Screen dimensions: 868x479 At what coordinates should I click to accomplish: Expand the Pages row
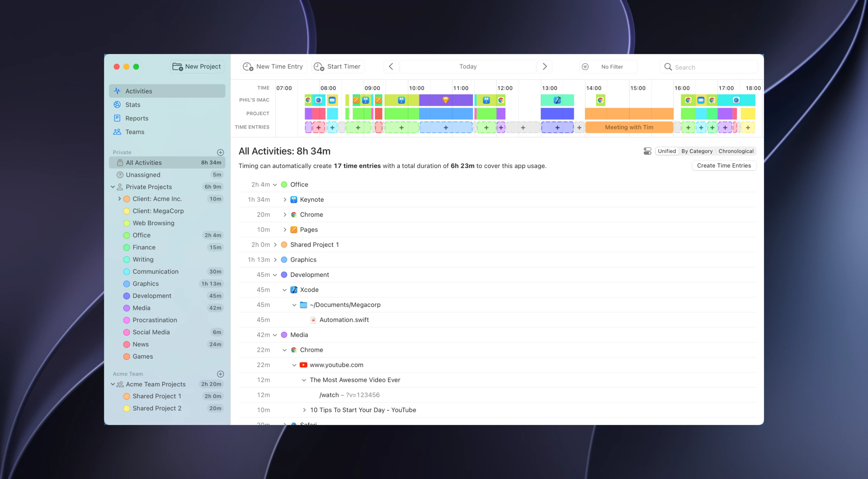click(x=285, y=230)
